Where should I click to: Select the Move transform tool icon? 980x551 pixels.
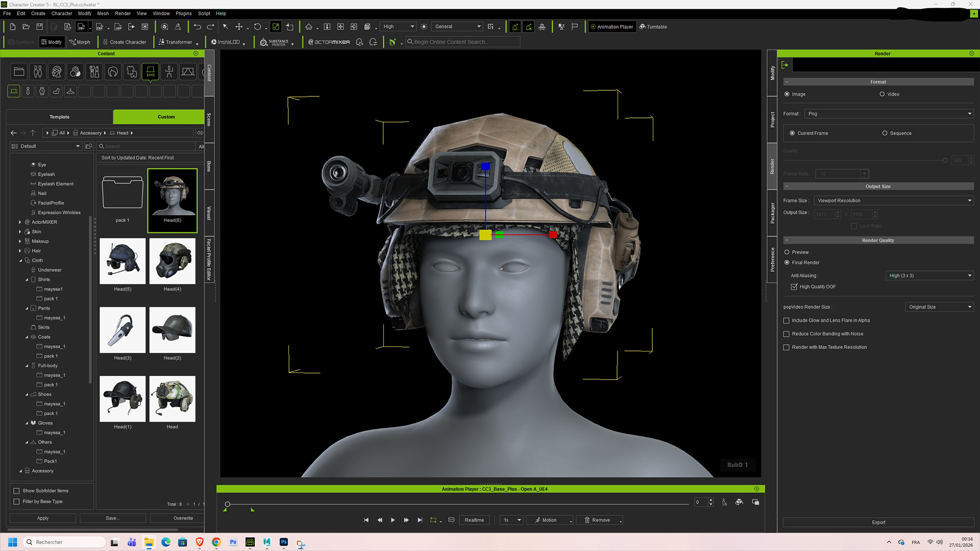239,27
